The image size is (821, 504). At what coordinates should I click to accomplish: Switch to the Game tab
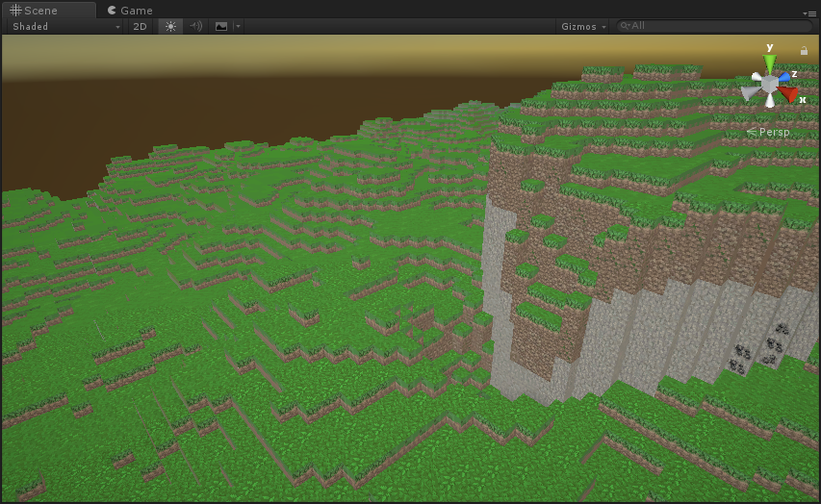pyautogui.click(x=130, y=10)
